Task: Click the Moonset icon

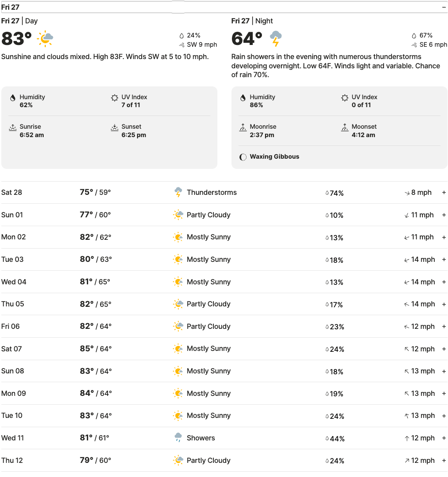Action: 344,127
